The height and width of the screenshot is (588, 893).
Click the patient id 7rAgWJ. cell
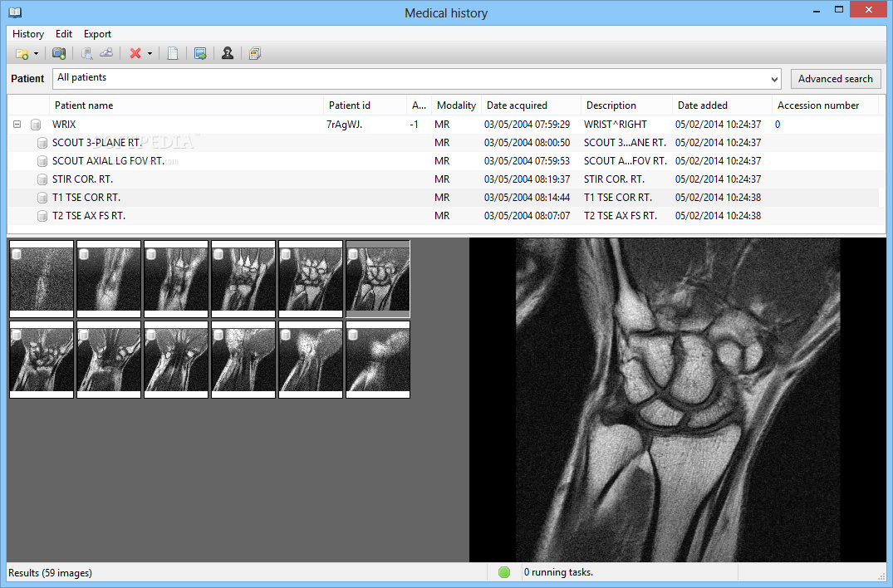[344, 124]
